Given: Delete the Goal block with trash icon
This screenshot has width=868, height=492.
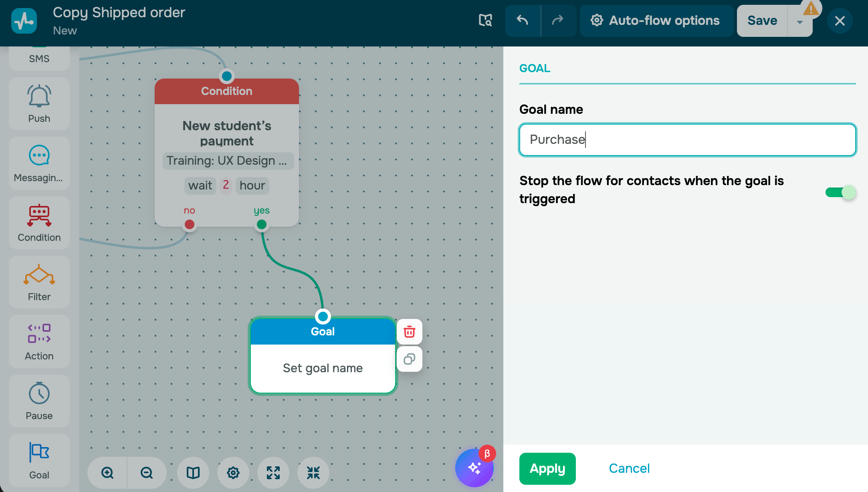Looking at the screenshot, I should (409, 332).
